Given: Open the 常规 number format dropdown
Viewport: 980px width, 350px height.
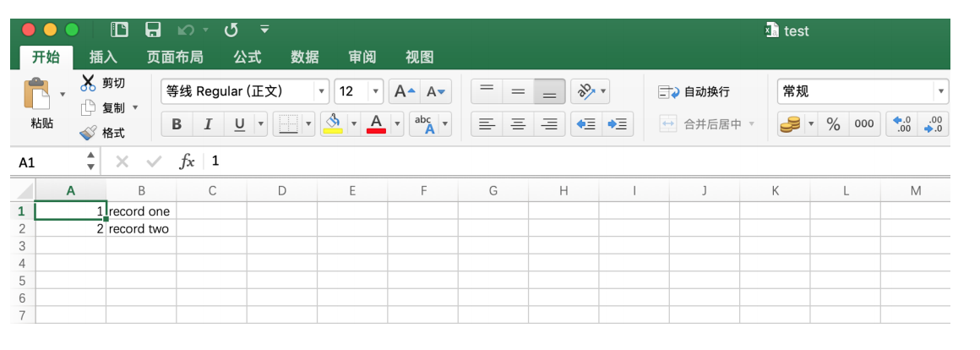Looking at the screenshot, I should click(863, 92).
